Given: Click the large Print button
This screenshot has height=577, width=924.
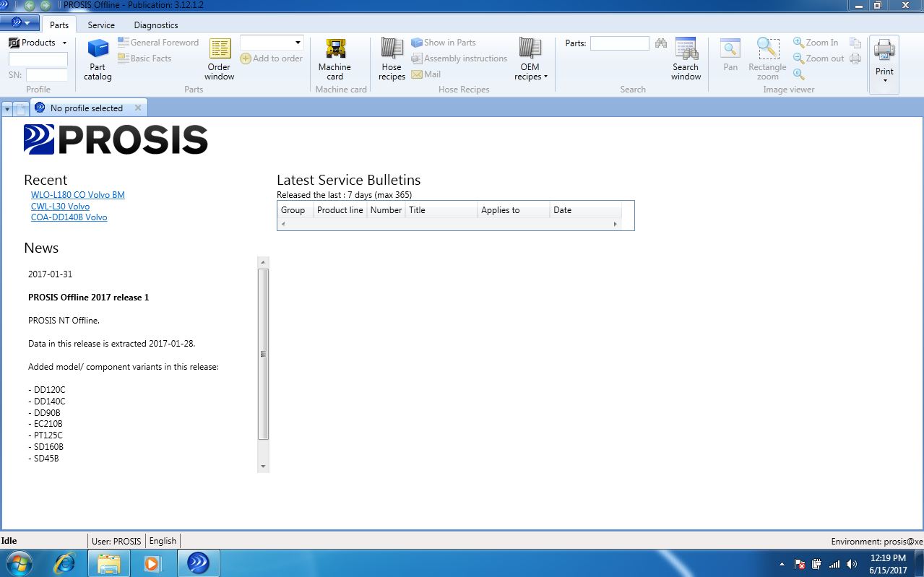Looking at the screenshot, I should [884, 64].
